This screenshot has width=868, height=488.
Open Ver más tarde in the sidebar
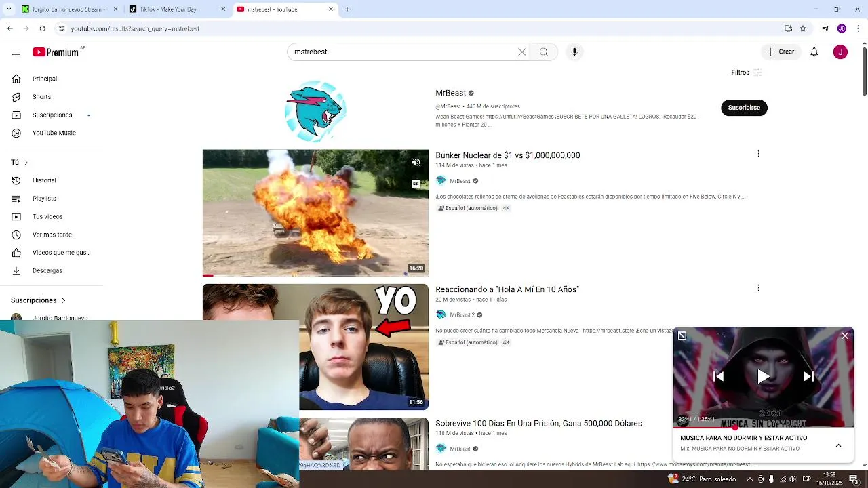pyautogui.click(x=52, y=235)
